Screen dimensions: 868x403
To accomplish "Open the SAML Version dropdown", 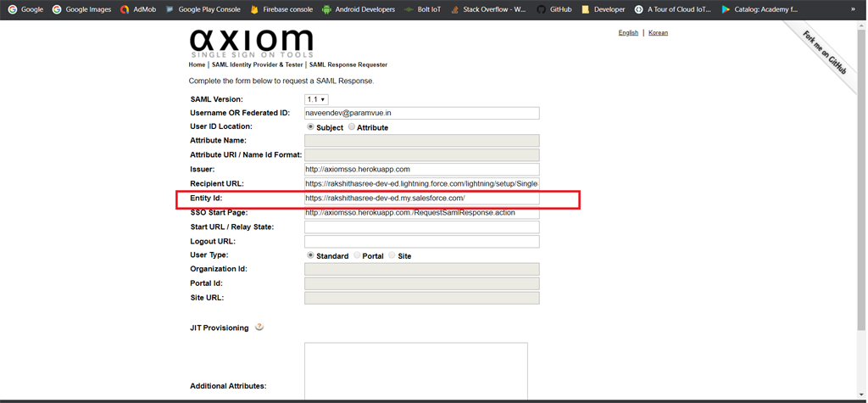I will [316, 99].
